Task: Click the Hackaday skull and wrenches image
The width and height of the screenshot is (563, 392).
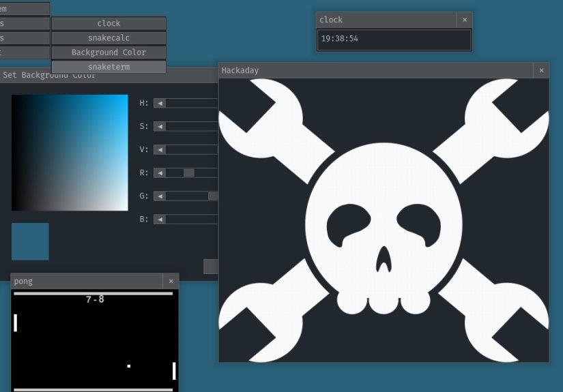Action: 384,220
